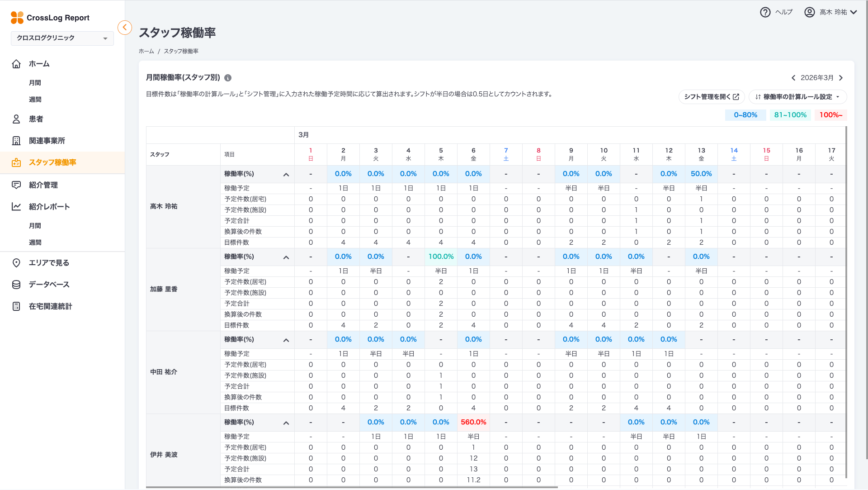This screenshot has height=490, width=868.
Task: Switch to 週間 under 紹介レポート
Action: tap(35, 242)
